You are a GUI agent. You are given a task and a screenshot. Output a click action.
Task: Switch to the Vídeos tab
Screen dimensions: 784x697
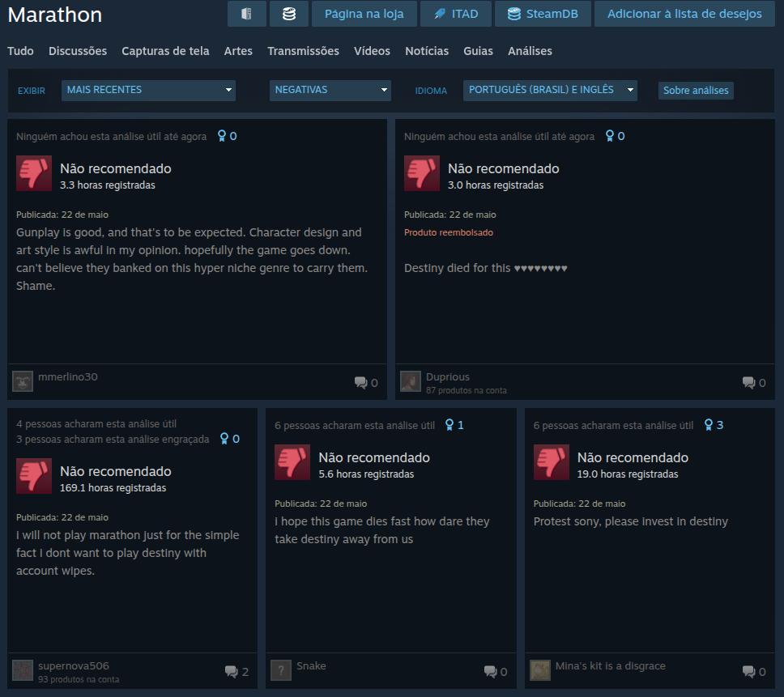click(372, 51)
